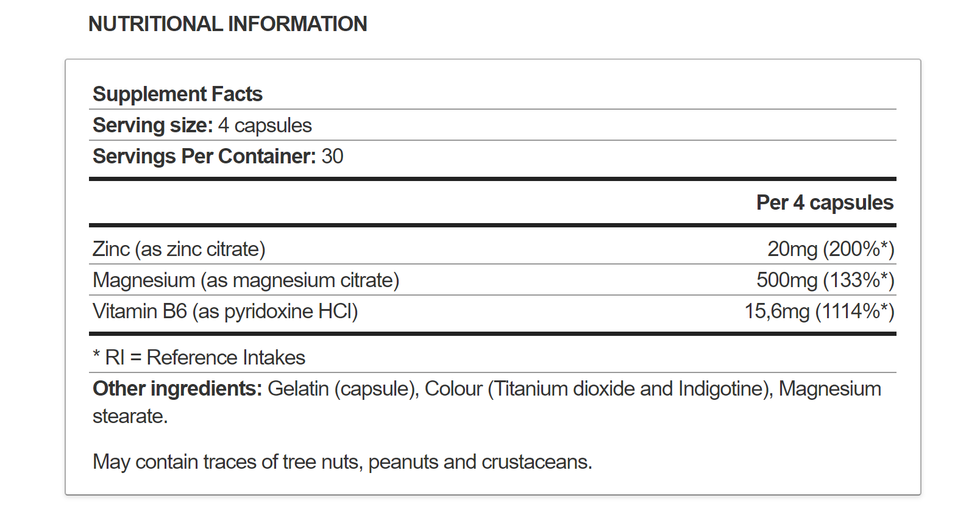Click the bold Serving size label

pyautogui.click(x=152, y=126)
